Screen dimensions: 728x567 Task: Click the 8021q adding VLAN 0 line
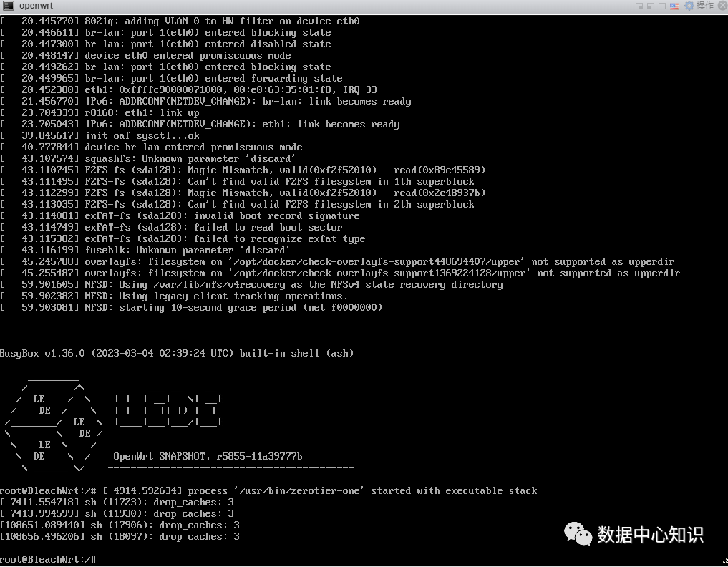coord(182,21)
